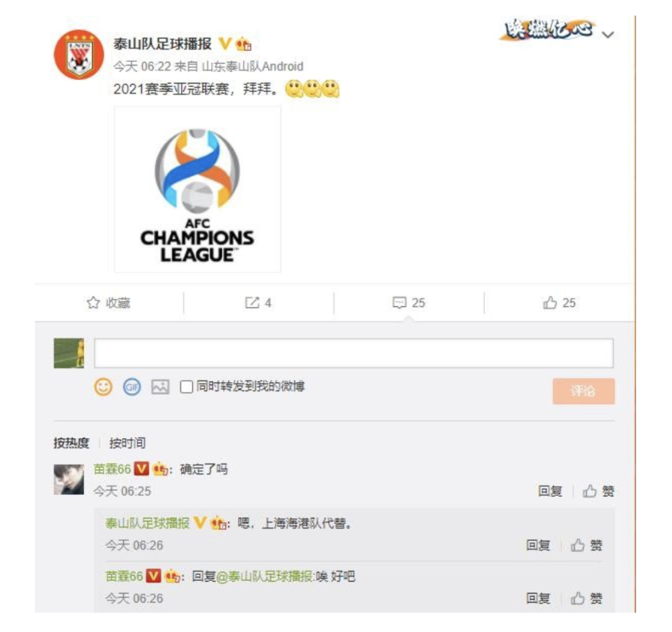Expand the post options chevron at top right
672x632 pixels.
[607, 34]
